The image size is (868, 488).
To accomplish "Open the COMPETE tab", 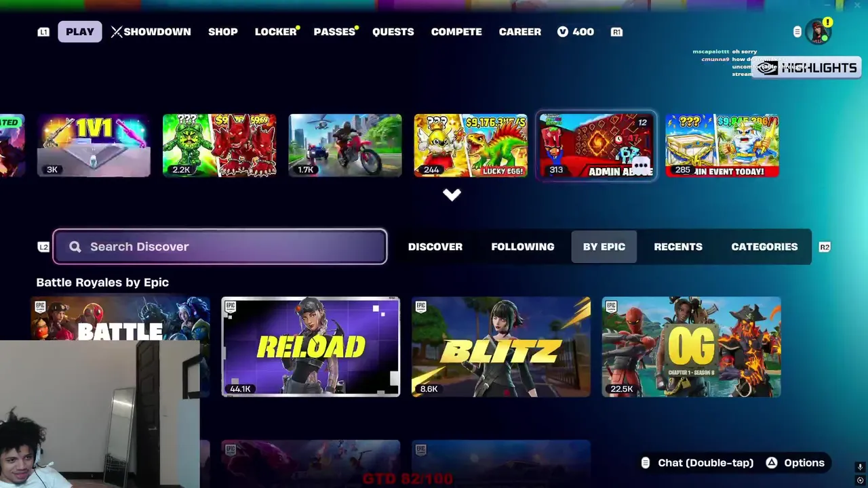I will 456,32.
